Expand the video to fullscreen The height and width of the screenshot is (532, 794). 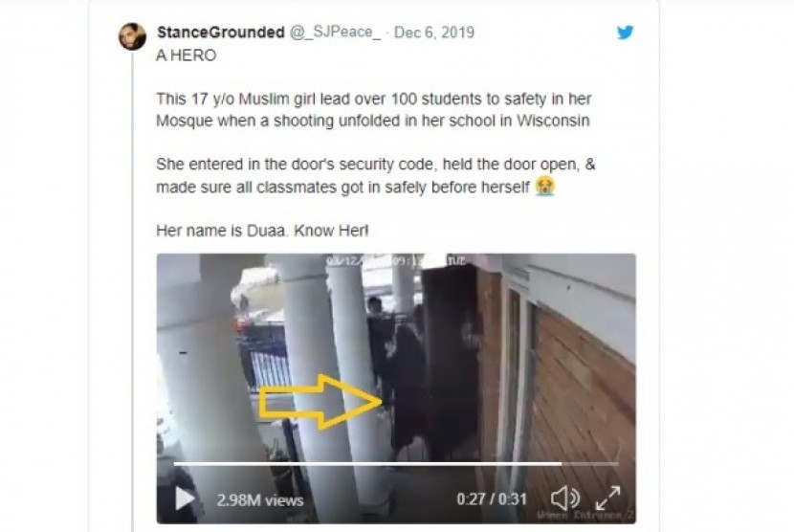tap(607, 499)
